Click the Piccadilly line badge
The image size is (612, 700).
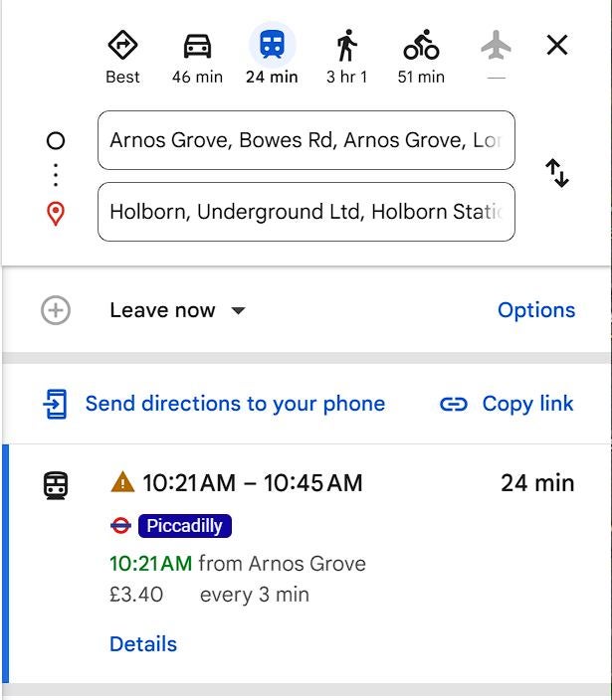tap(185, 526)
